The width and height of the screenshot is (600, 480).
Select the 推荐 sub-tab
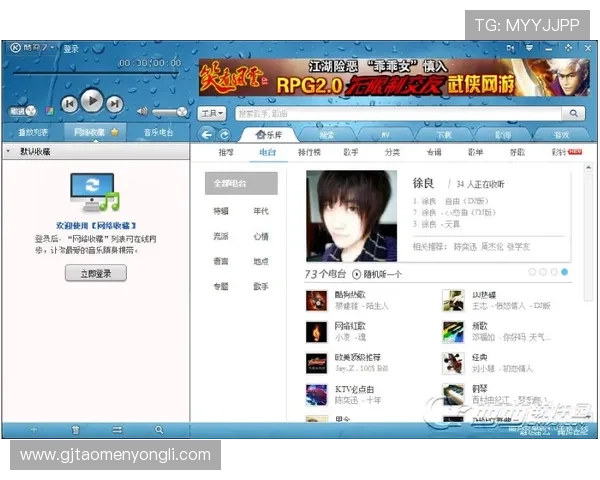[226, 152]
